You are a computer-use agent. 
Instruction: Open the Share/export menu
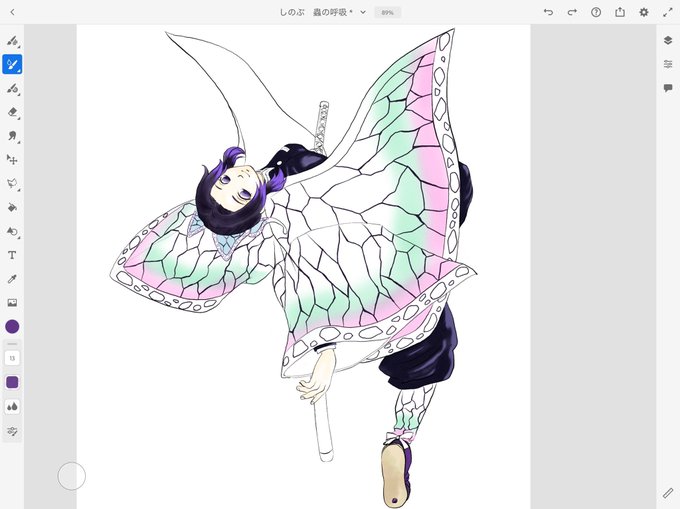point(620,12)
